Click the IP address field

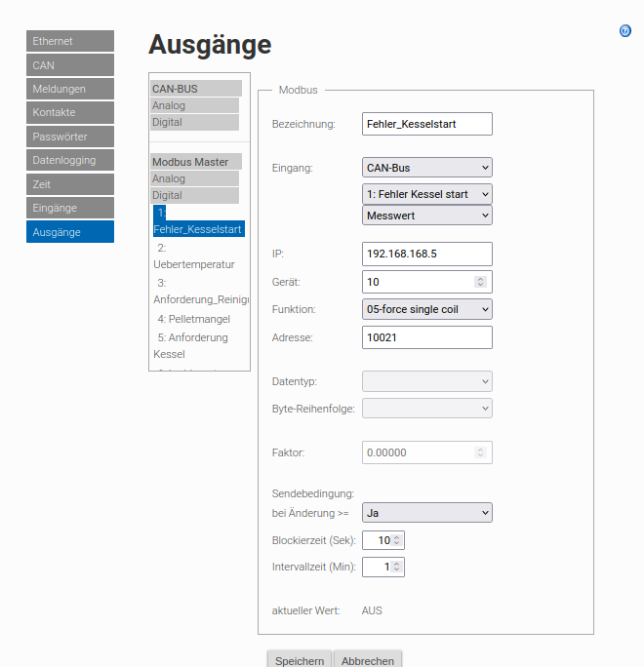[x=427, y=254]
